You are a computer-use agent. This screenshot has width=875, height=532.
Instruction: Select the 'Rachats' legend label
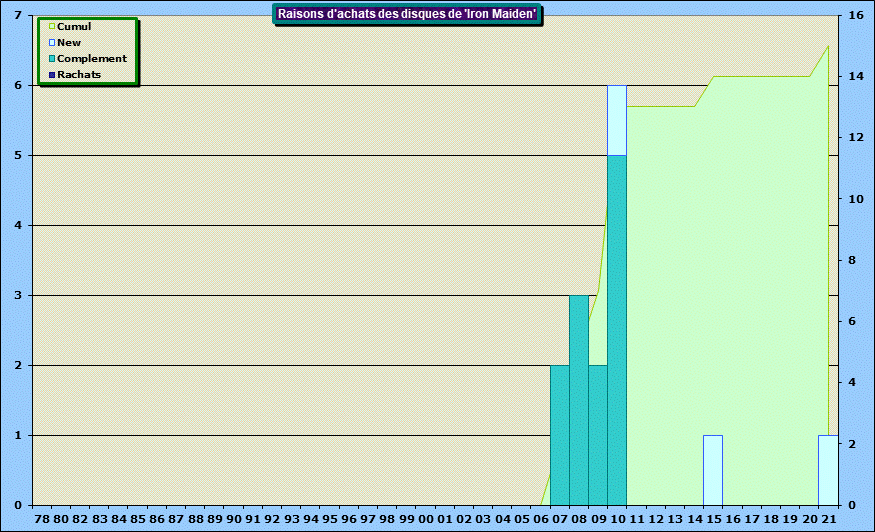coord(79,75)
